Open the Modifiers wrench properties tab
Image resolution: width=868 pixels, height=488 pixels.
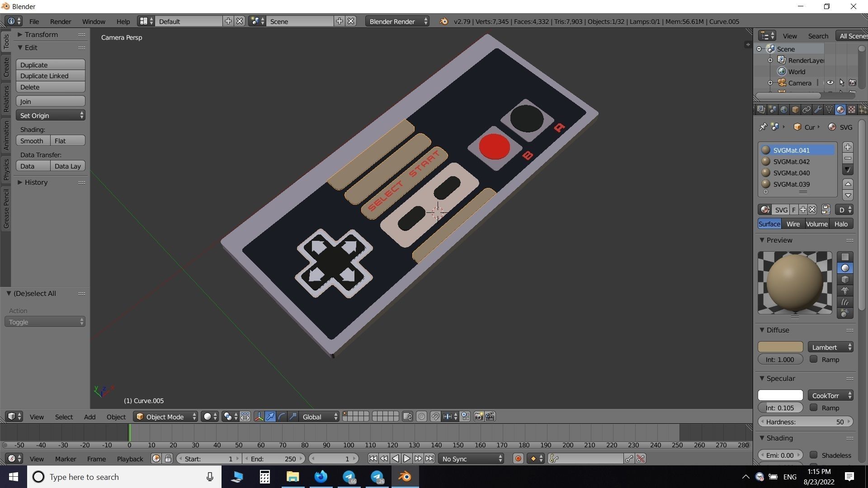pos(818,109)
